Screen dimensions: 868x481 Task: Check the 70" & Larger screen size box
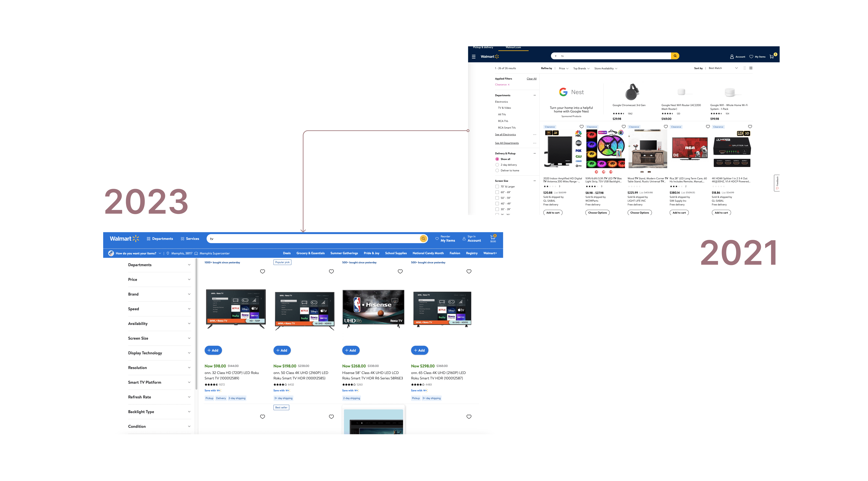(497, 187)
